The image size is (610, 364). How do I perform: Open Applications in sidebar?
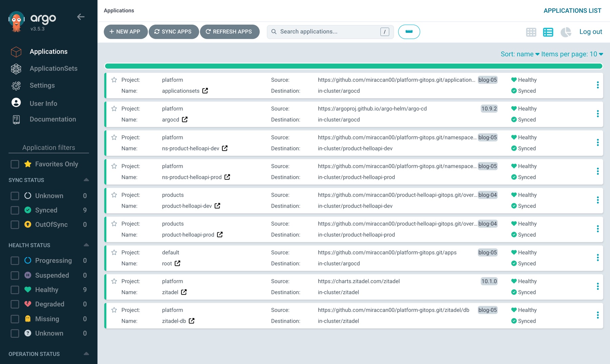[48, 51]
